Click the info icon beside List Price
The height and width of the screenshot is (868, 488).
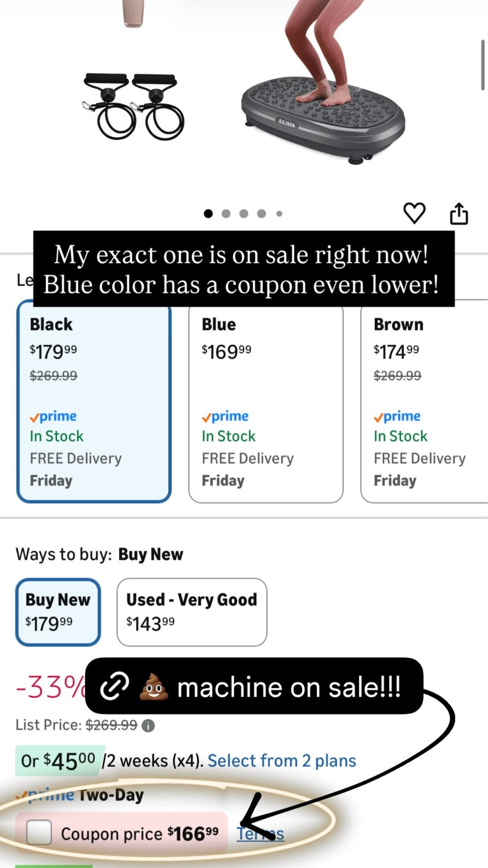148,726
